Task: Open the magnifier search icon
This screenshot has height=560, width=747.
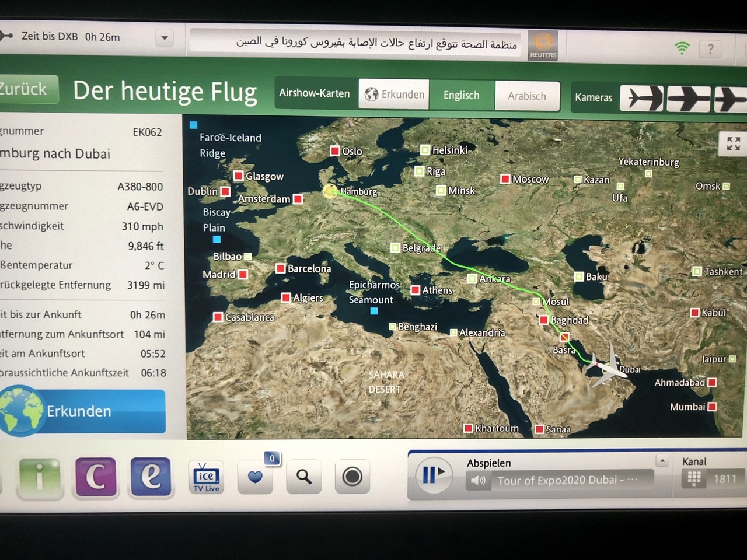Action: click(303, 477)
